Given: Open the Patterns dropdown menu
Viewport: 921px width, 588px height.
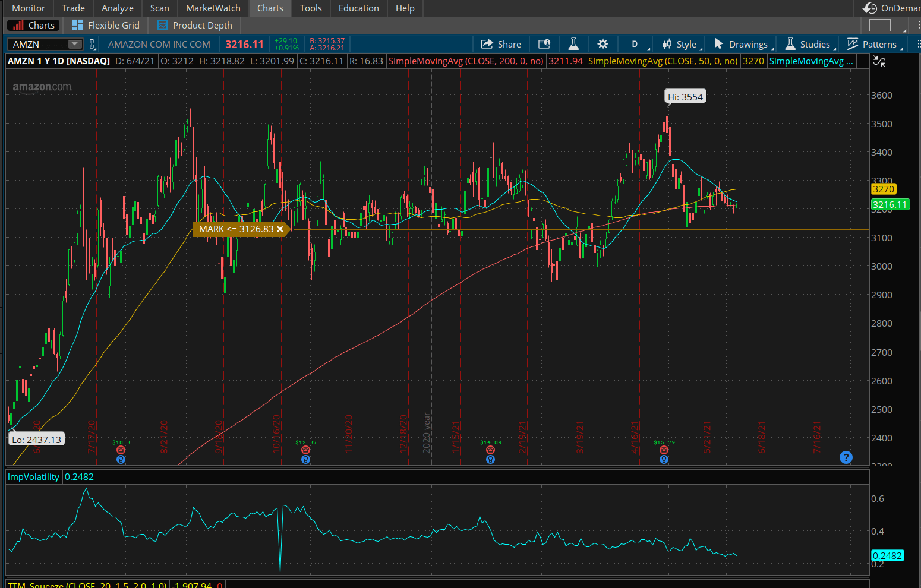Looking at the screenshot, I should 874,44.
